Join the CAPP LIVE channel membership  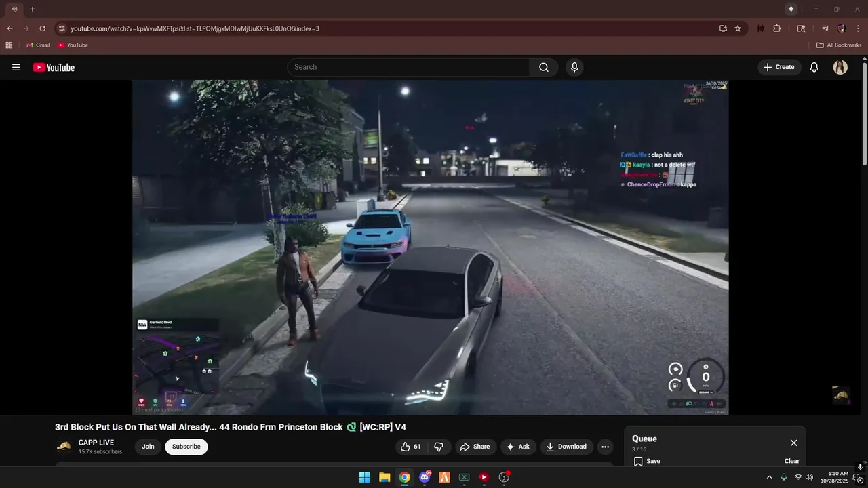(x=148, y=447)
